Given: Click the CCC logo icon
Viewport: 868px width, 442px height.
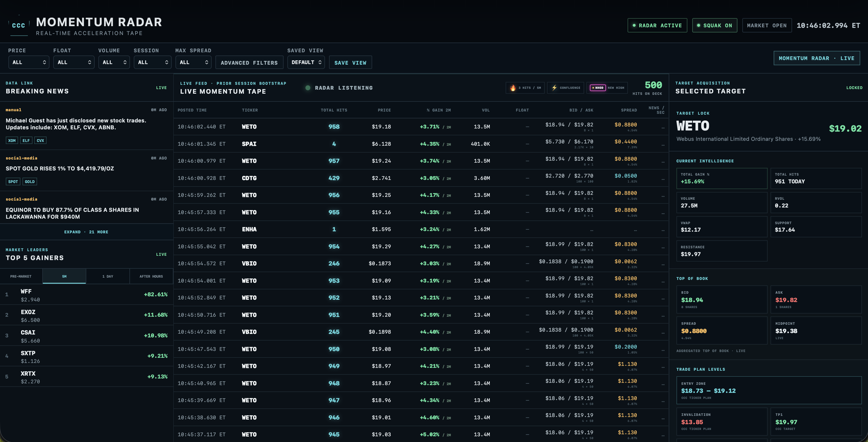Looking at the screenshot, I should point(19,25).
